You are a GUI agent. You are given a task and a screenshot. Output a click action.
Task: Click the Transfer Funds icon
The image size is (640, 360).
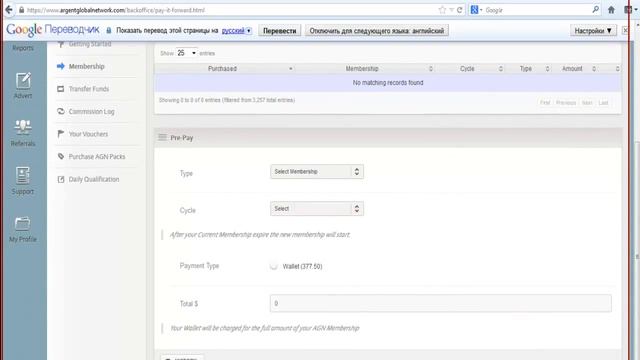tap(61, 89)
